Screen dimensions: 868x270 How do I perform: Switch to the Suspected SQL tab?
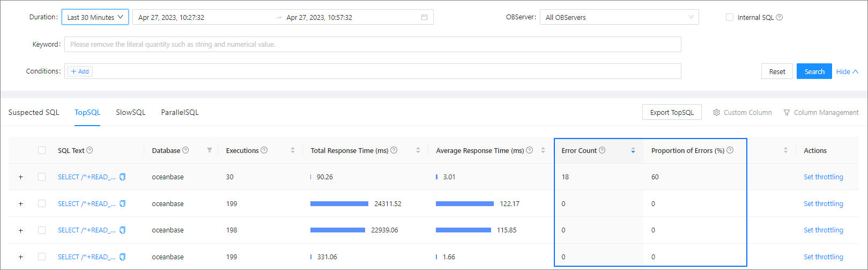point(34,112)
